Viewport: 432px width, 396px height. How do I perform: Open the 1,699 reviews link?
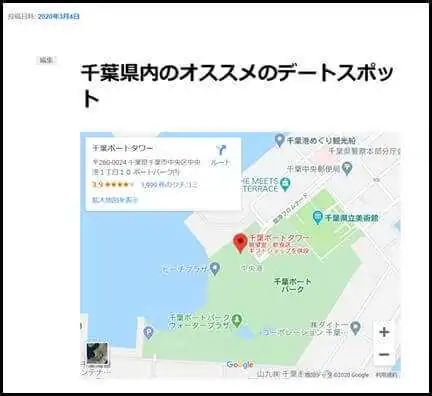[169, 184]
